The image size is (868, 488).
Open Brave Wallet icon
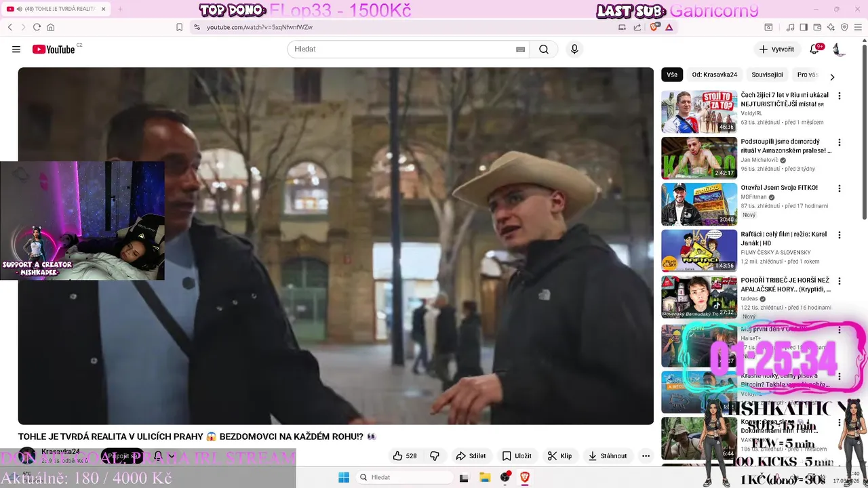[x=817, y=27]
